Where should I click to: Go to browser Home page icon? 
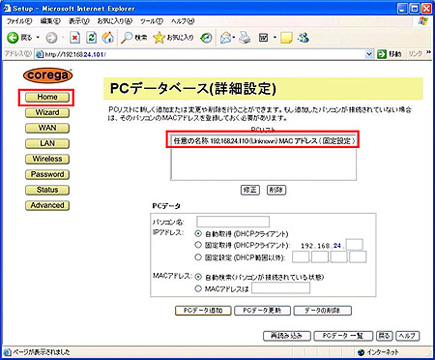(x=108, y=38)
